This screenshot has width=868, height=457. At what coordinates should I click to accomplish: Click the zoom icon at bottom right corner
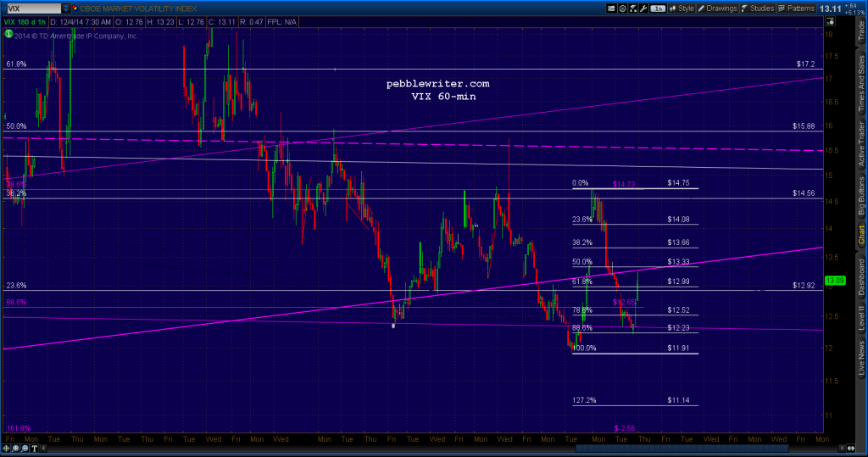pos(851,449)
